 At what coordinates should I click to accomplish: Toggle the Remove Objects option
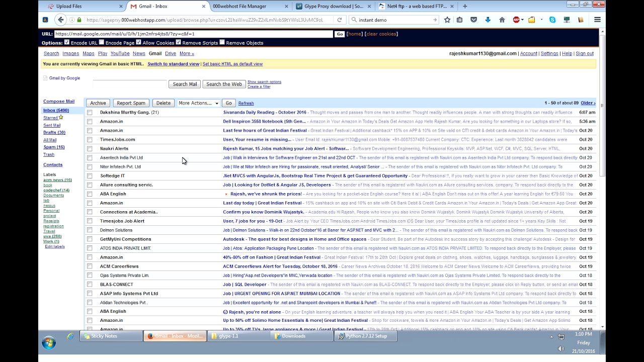click(x=222, y=42)
